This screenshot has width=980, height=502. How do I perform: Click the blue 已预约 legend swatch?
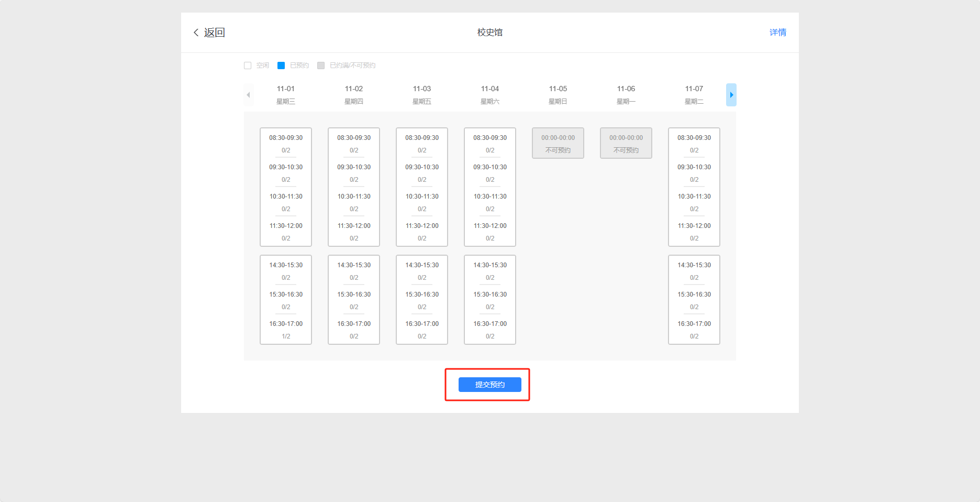pos(281,66)
